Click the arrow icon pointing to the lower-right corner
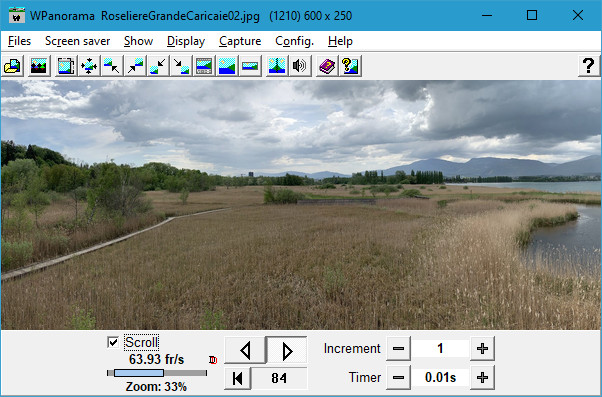This screenshot has height=397, width=602. 181,66
